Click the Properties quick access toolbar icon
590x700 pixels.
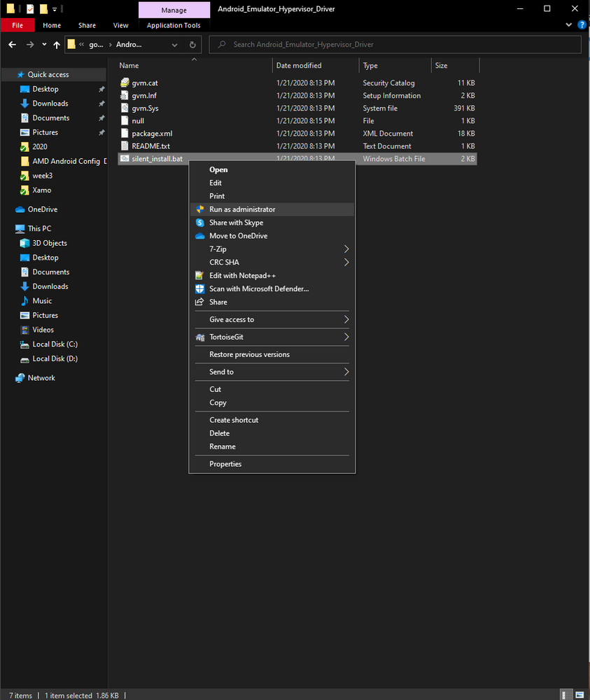click(x=30, y=8)
